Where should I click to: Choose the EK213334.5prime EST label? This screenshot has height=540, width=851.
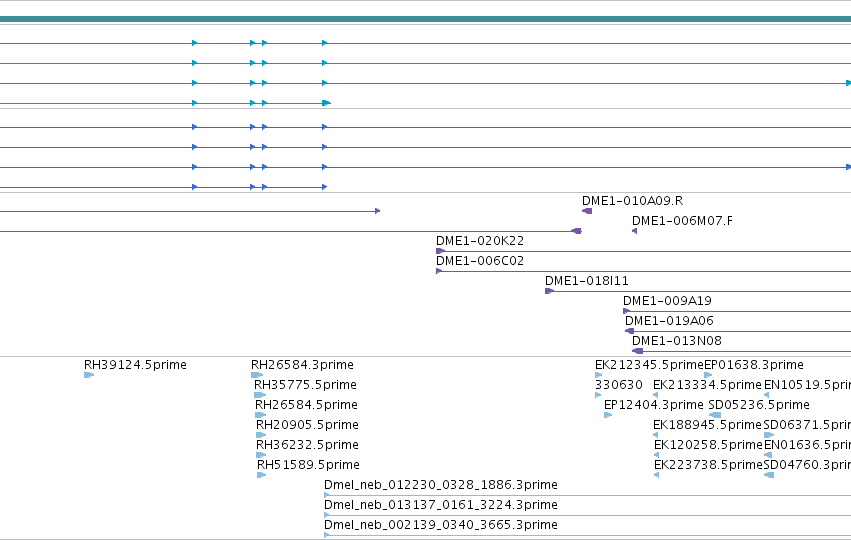tap(707, 385)
